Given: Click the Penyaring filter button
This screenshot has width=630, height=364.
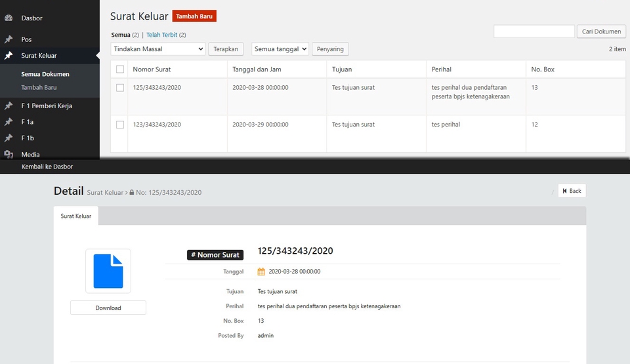Looking at the screenshot, I should tap(330, 49).
